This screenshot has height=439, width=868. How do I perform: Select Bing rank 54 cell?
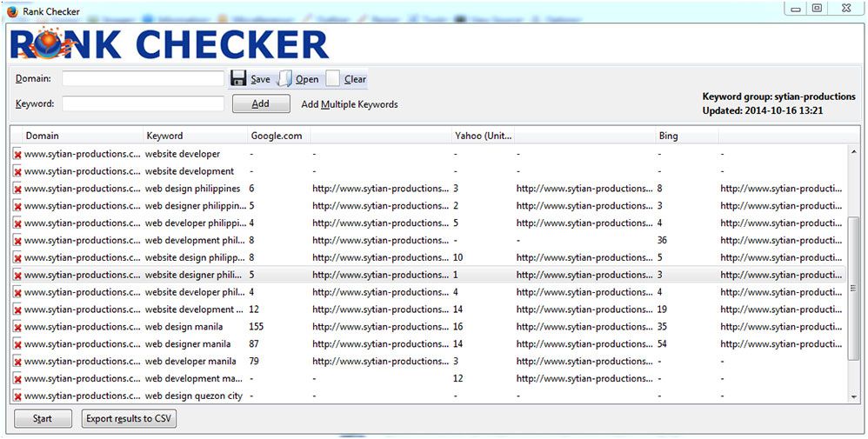pyautogui.click(x=662, y=343)
